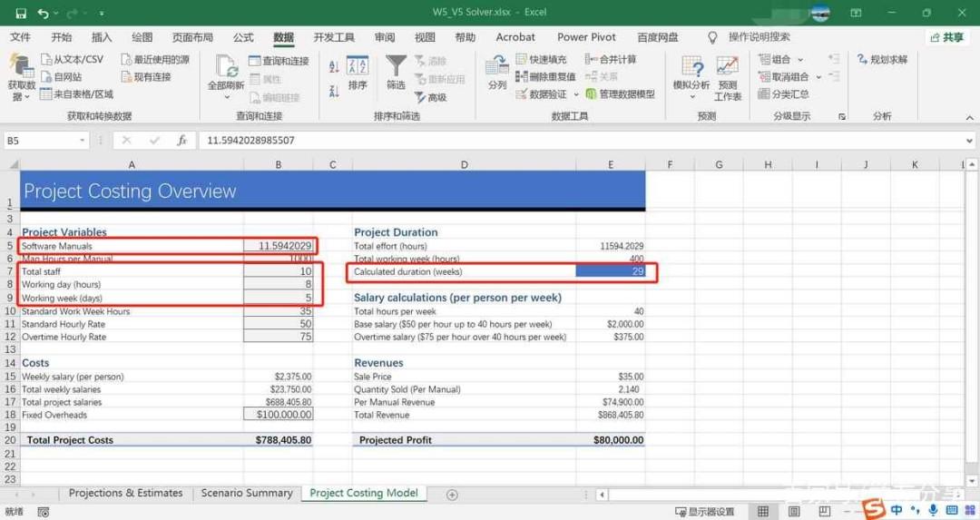Switch to Normal view in status bar
The width and height of the screenshot is (980, 520).
coord(763,512)
